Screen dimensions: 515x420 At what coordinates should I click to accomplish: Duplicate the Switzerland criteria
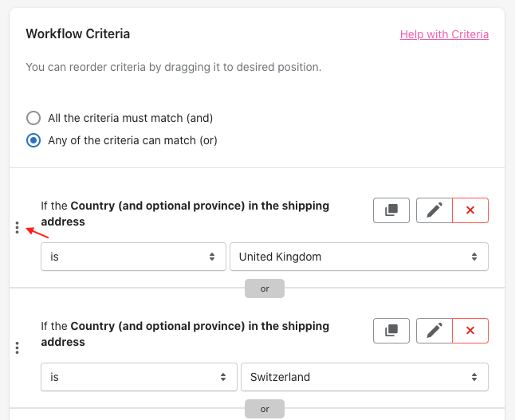pos(391,331)
